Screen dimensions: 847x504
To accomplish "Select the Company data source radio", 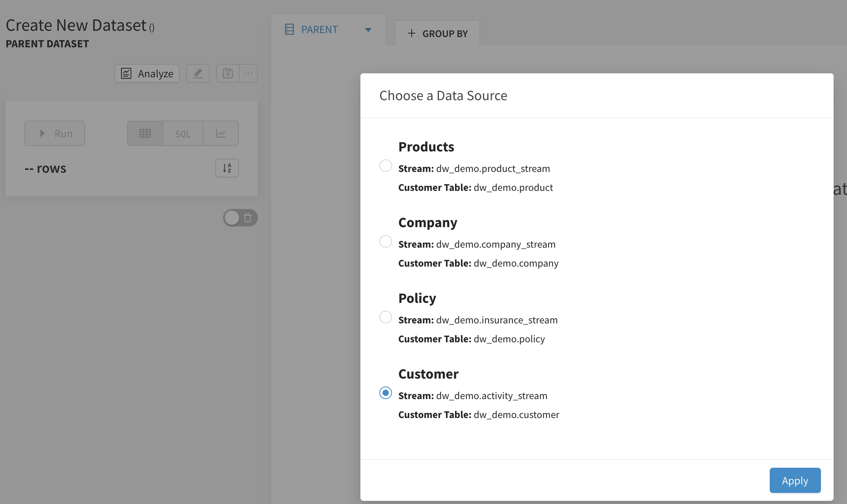I will pos(385,241).
